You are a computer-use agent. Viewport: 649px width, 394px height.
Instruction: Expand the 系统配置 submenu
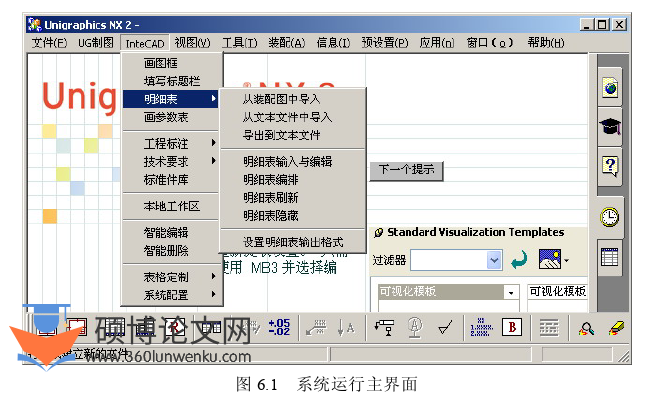(x=171, y=295)
